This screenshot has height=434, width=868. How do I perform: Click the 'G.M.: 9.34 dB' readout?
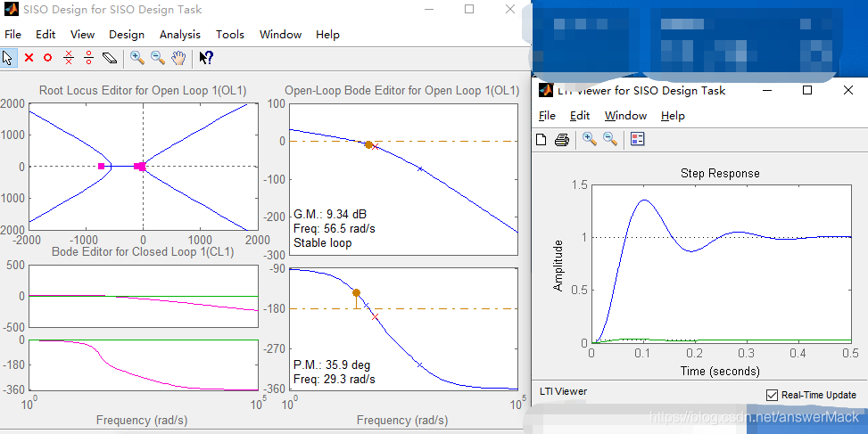point(330,215)
